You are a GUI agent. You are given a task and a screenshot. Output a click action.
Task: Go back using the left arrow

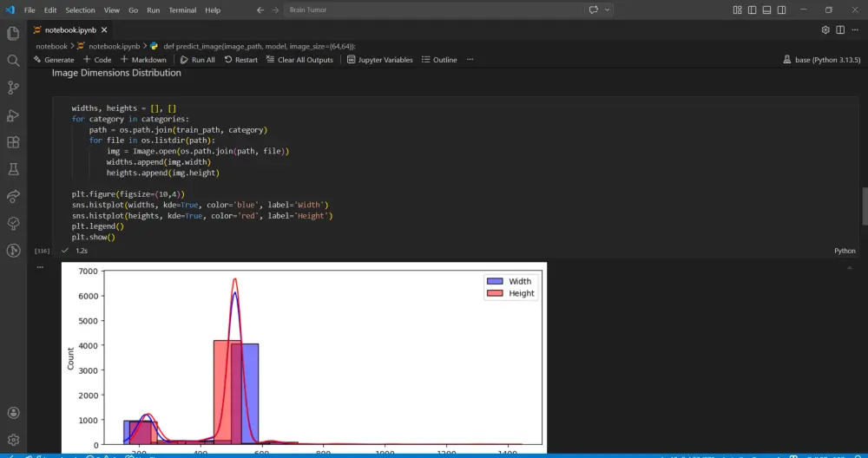click(x=260, y=10)
